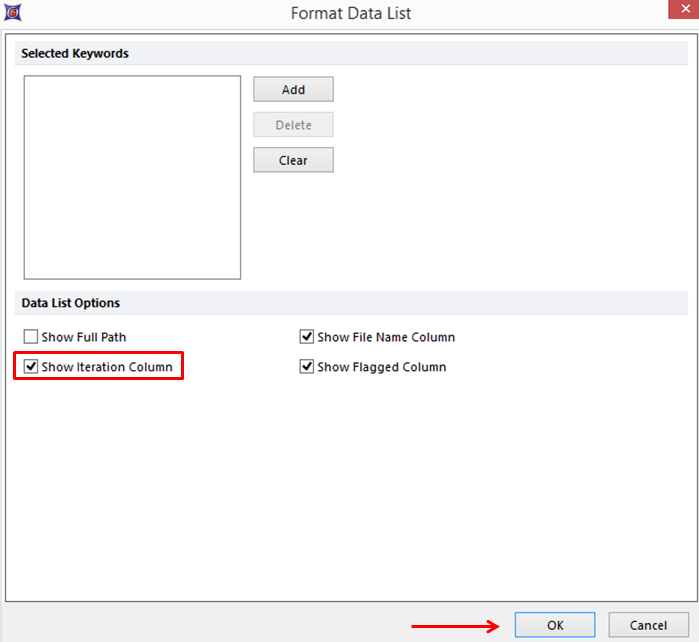
Task: Click inside the empty Selected Keywords list box
Action: click(x=132, y=177)
